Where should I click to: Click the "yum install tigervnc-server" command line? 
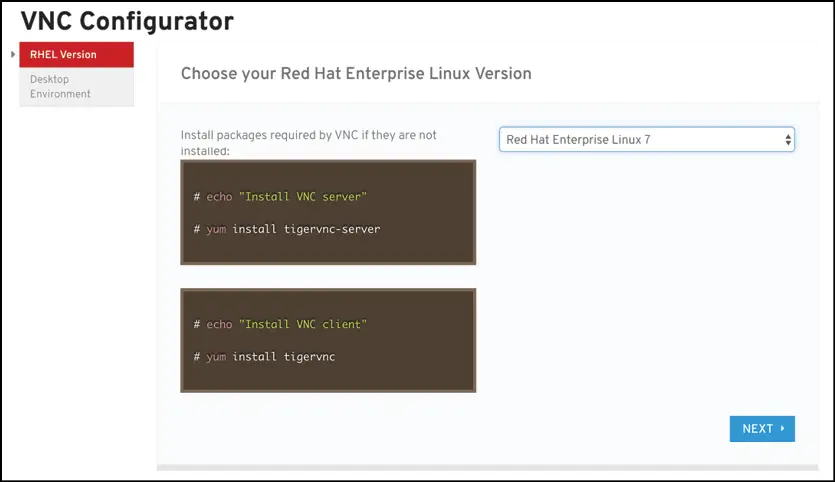coord(287,229)
